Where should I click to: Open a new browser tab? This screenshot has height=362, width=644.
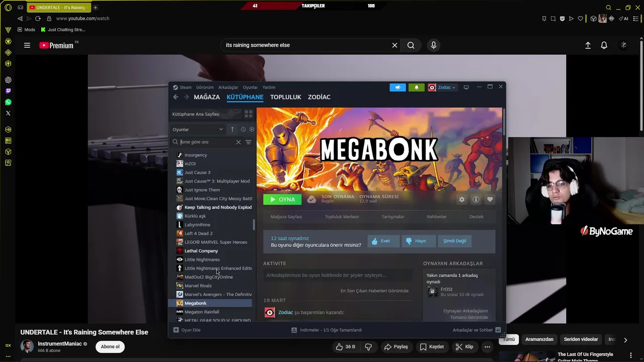(x=95, y=8)
